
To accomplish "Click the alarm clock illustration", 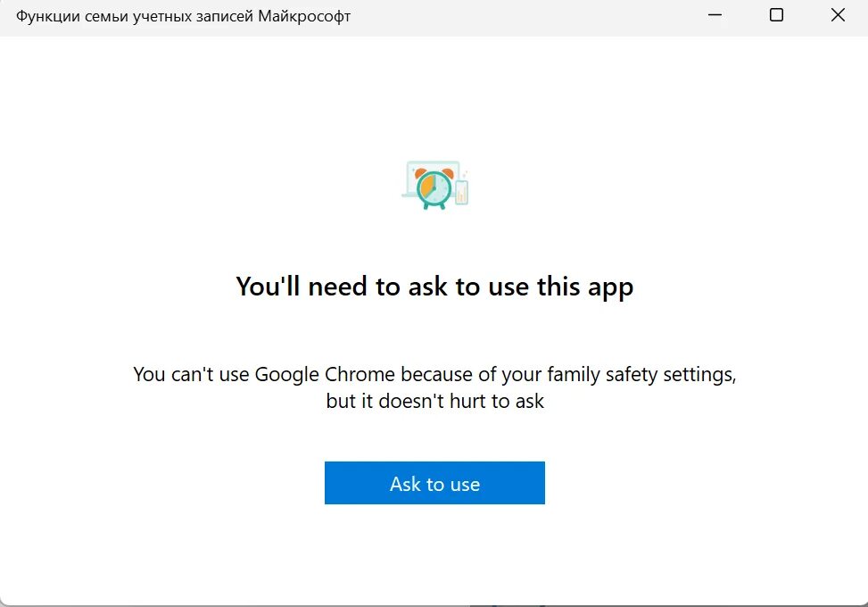I will pyautogui.click(x=434, y=188).
